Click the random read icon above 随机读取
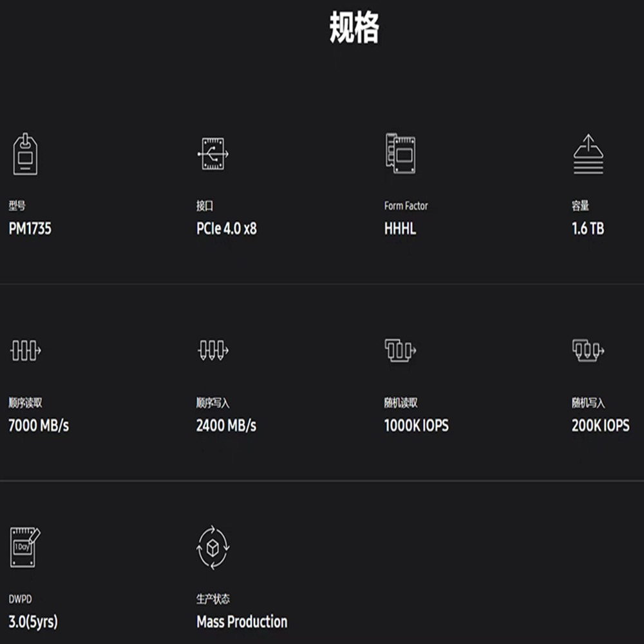The width and height of the screenshot is (644, 644). coord(400,350)
